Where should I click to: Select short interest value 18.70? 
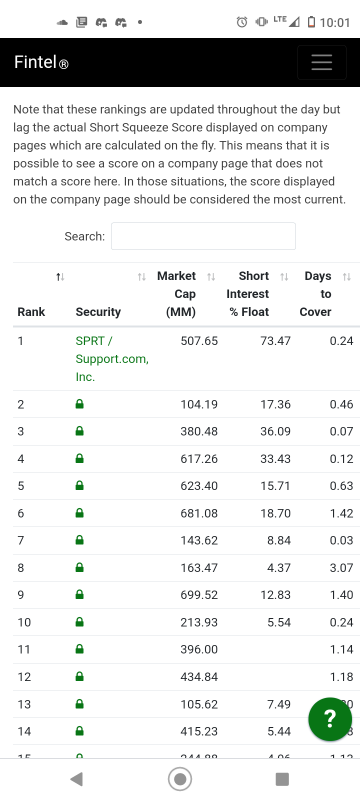(x=275, y=513)
